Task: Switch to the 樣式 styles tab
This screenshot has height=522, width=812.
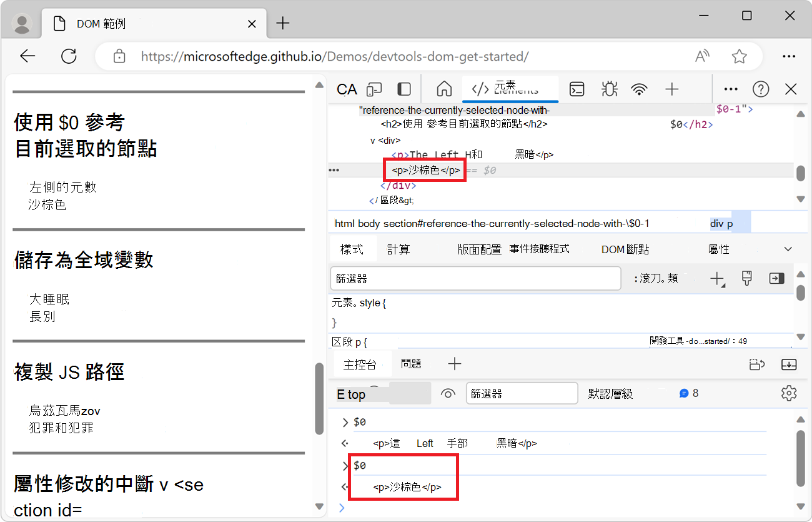Action: 352,249
